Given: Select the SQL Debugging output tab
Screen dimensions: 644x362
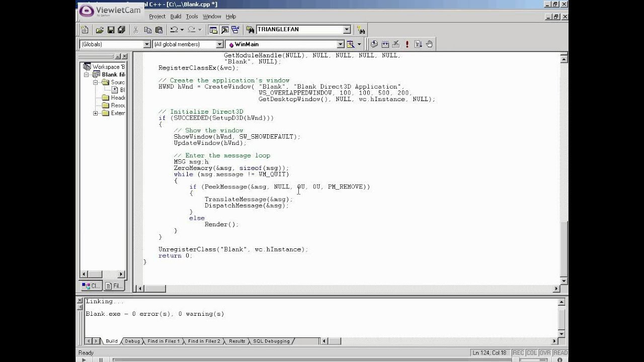Looking at the screenshot, I should coord(271,341).
